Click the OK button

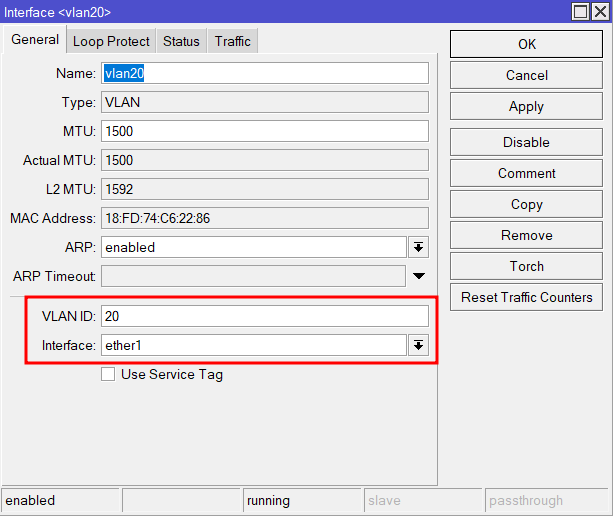[526, 44]
